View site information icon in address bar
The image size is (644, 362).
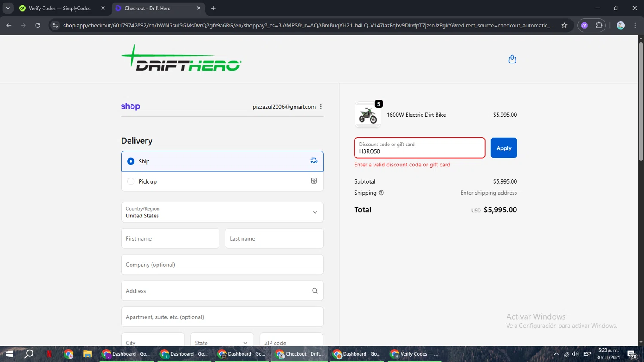55,25
